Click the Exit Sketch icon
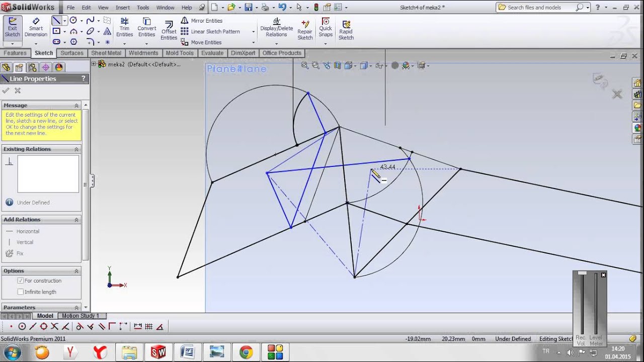 (12, 27)
